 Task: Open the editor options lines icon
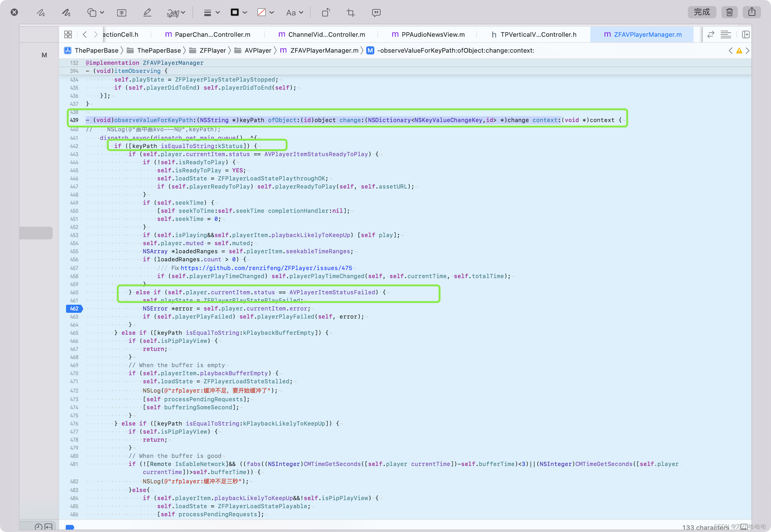pyautogui.click(x=726, y=34)
